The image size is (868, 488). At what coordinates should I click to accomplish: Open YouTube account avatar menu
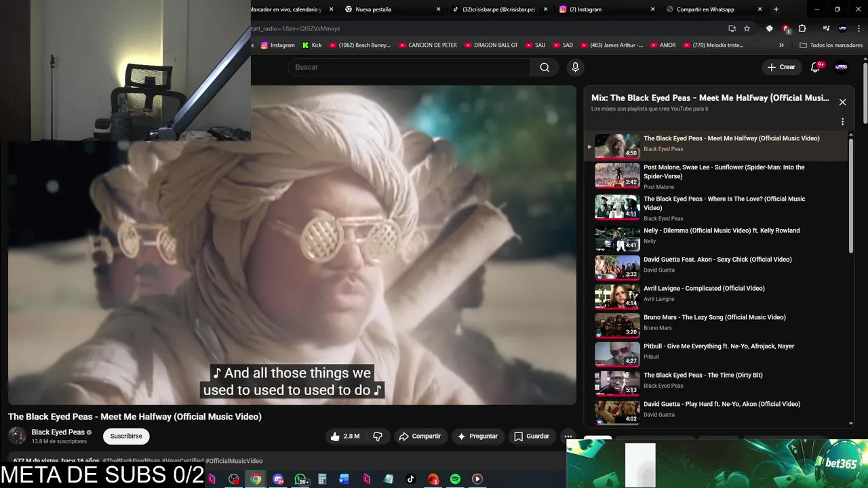[842, 67]
